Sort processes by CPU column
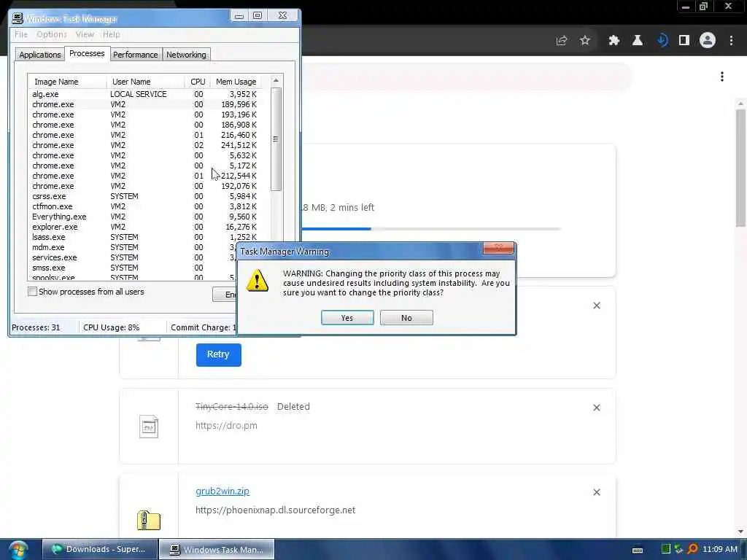Viewport: 747px width, 560px height. [x=198, y=82]
